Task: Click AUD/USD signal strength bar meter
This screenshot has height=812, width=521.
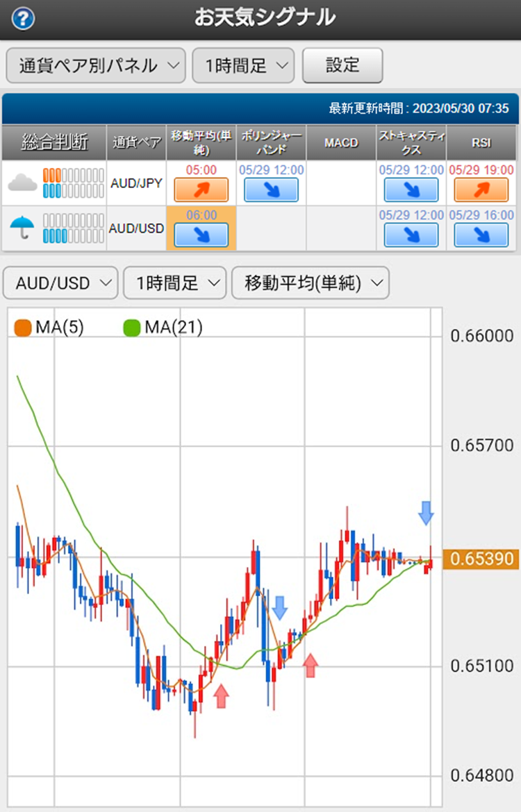Action: point(73,228)
